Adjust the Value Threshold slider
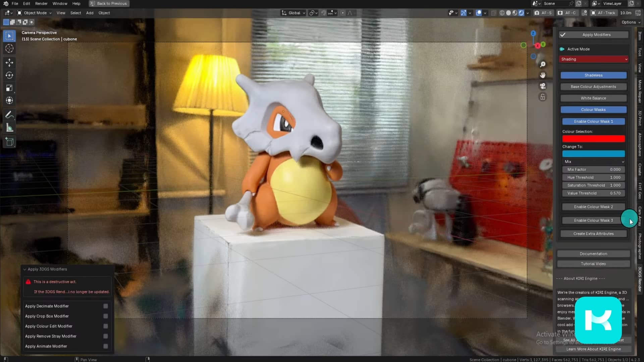This screenshot has height=362, width=644. click(x=593, y=193)
